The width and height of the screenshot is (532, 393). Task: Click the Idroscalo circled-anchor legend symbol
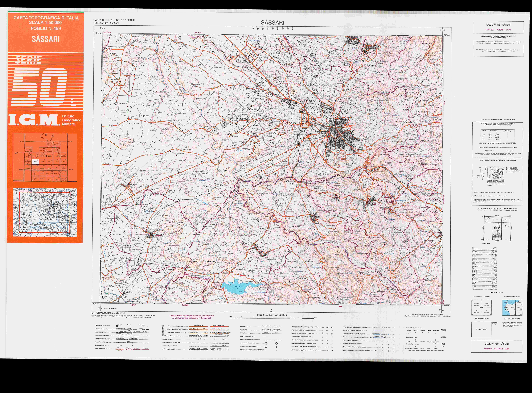[x=266, y=347]
